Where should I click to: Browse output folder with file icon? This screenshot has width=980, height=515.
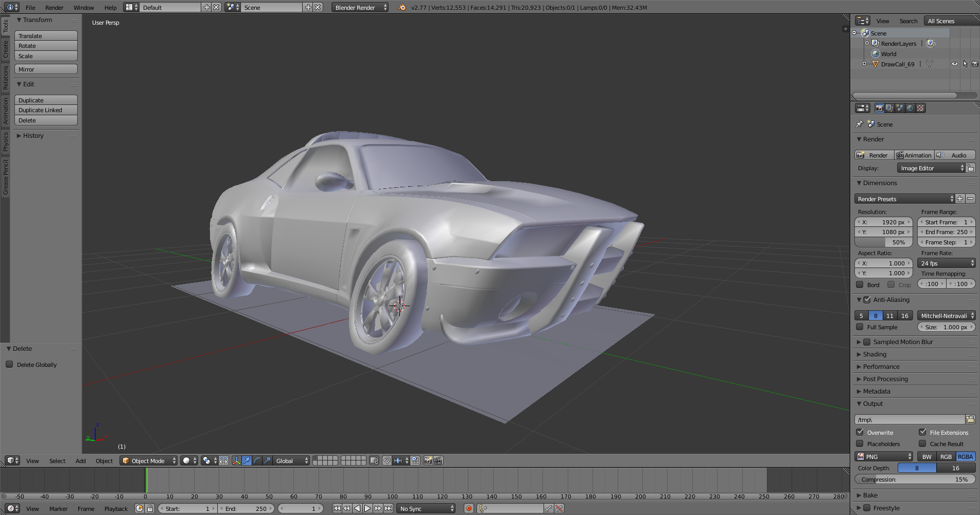coord(970,419)
